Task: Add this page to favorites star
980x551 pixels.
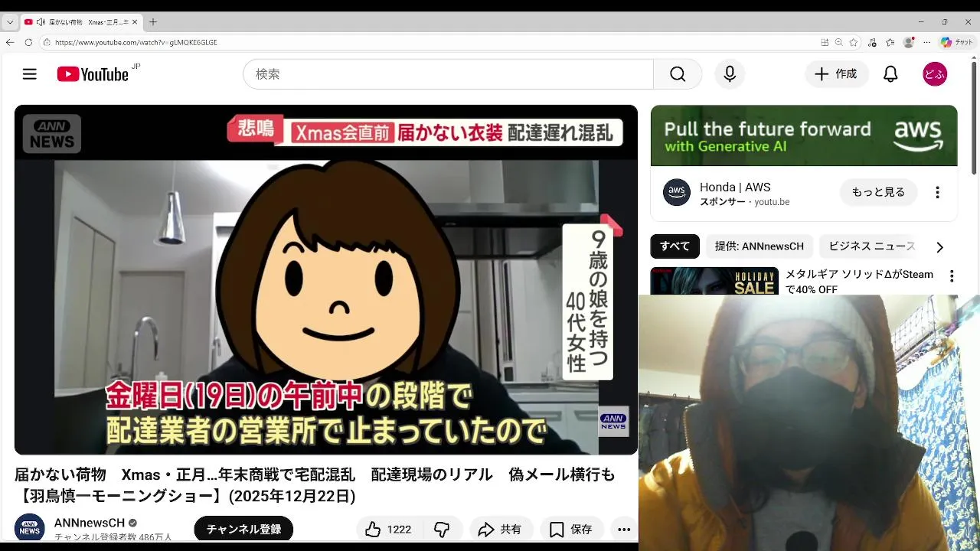Action: (854, 42)
